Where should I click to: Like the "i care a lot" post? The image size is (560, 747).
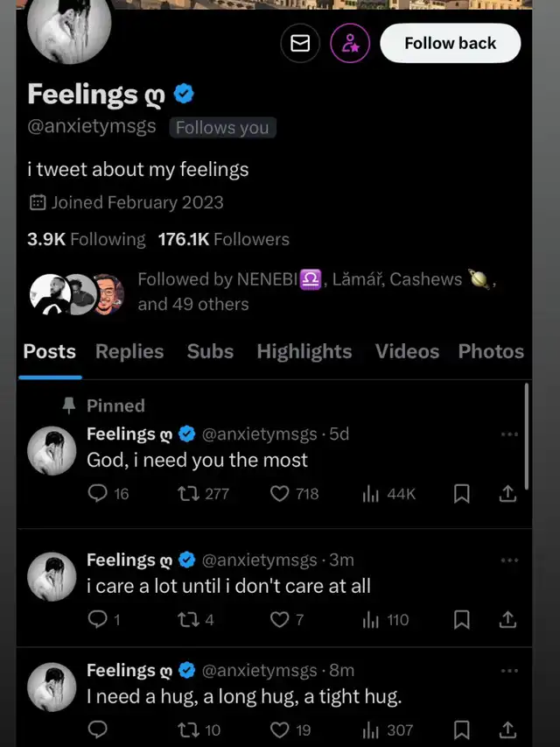(x=280, y=620)
